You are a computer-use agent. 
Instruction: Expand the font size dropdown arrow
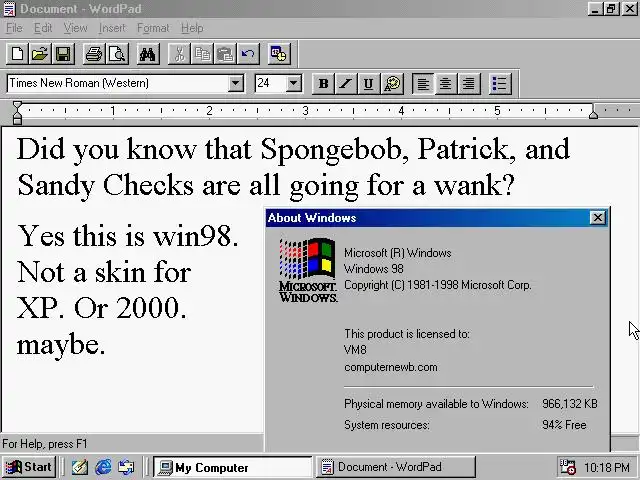293,83
